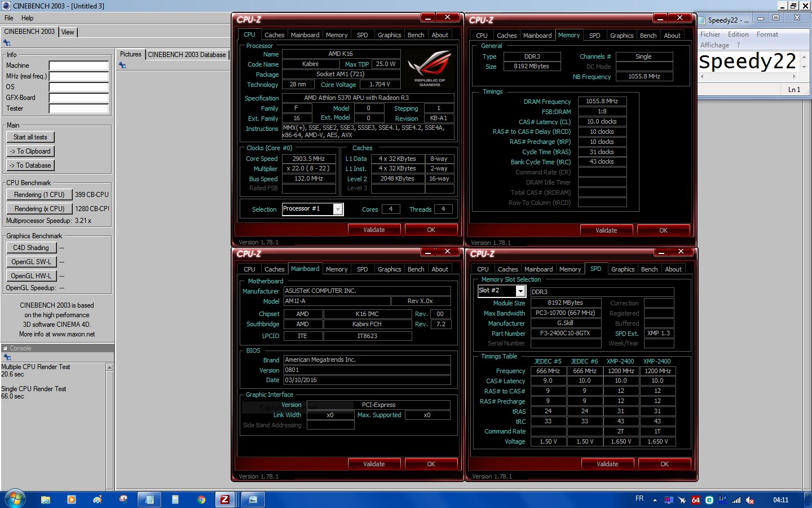
Task: Click Validate in the CPU-Z Memory window
Action: (606, 230)
